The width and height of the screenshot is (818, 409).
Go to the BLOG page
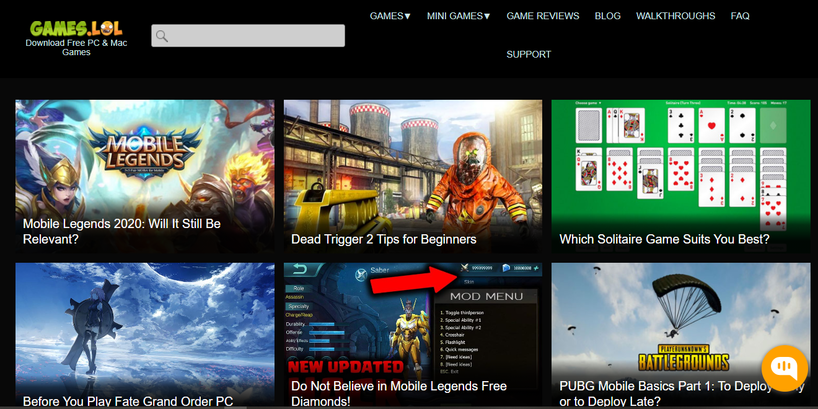click(608, 16)
